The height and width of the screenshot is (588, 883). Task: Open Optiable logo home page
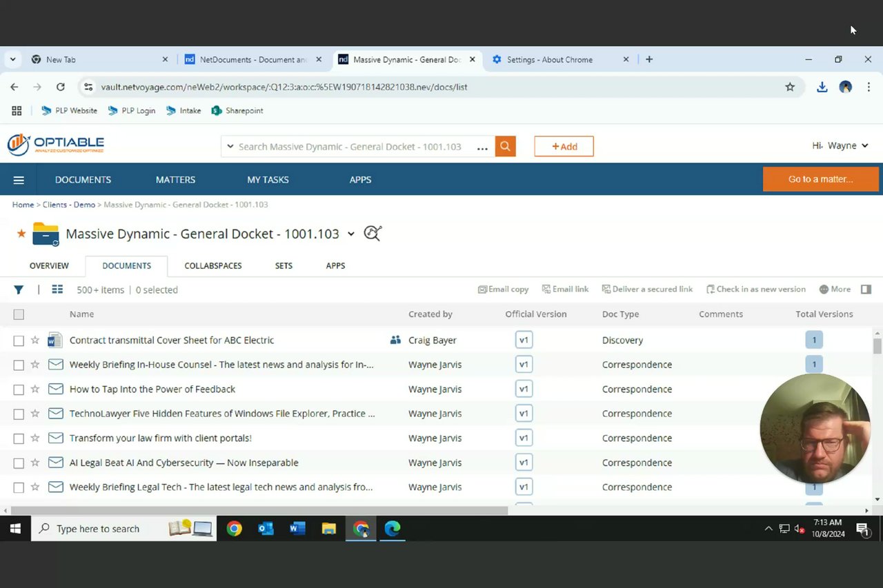[56, 145]
